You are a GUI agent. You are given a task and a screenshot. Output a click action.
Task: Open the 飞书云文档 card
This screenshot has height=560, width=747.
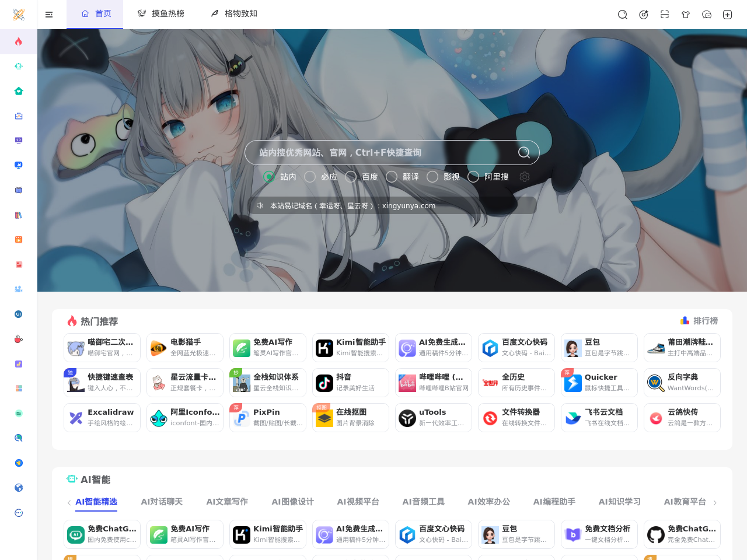599,418
